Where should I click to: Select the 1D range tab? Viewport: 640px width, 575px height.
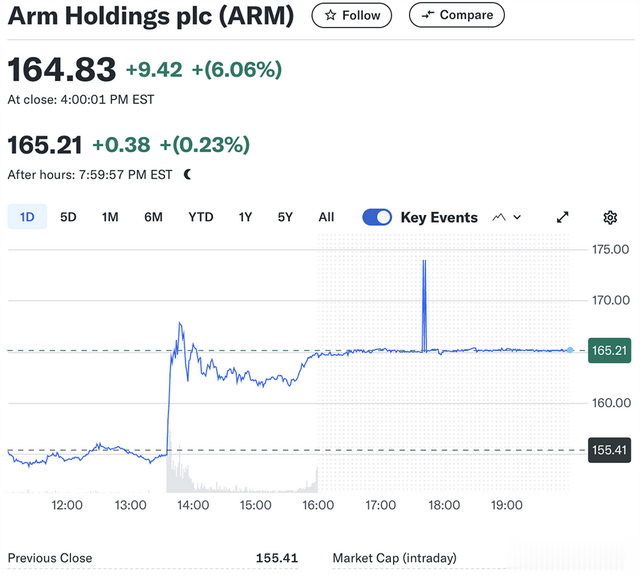[x=27, y=217]
